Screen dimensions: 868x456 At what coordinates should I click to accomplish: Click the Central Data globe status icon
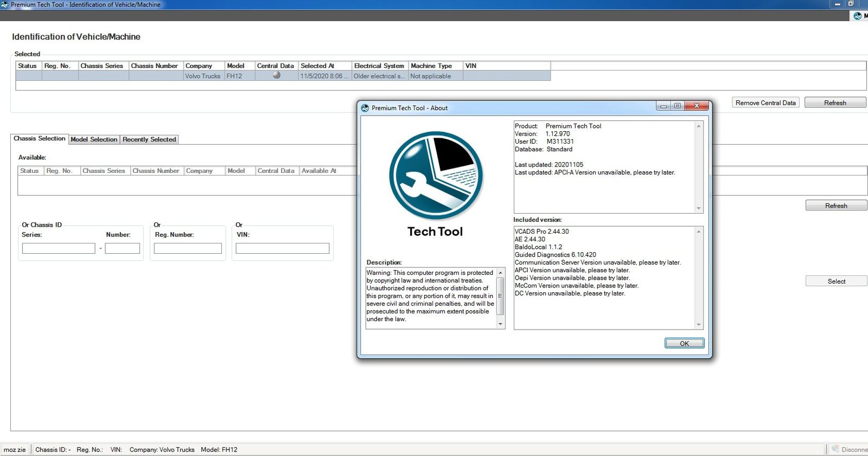276,76
